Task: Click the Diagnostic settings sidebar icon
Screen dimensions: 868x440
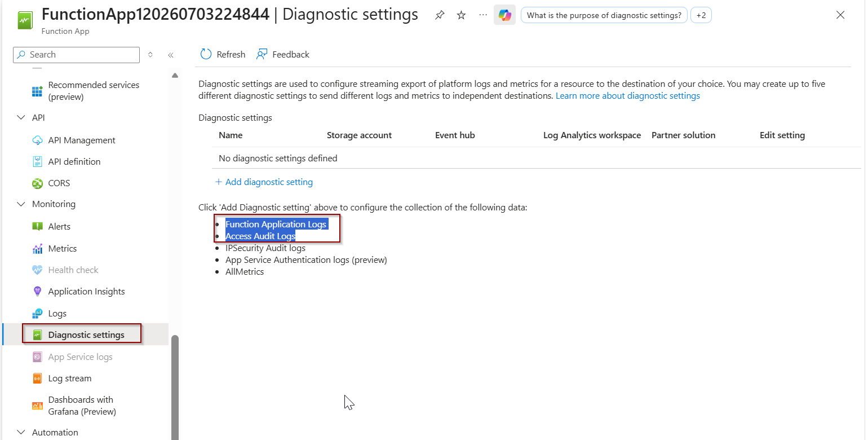Action: pos(38,335)
